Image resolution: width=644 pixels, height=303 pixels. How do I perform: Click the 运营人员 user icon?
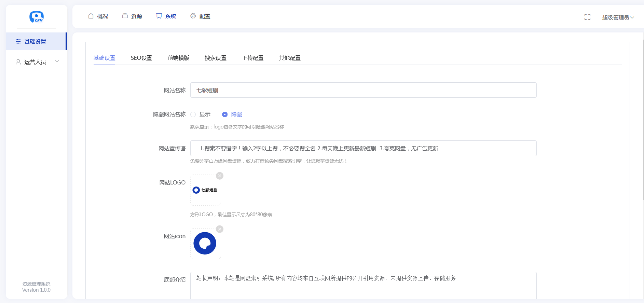click(x=18, y=62)
